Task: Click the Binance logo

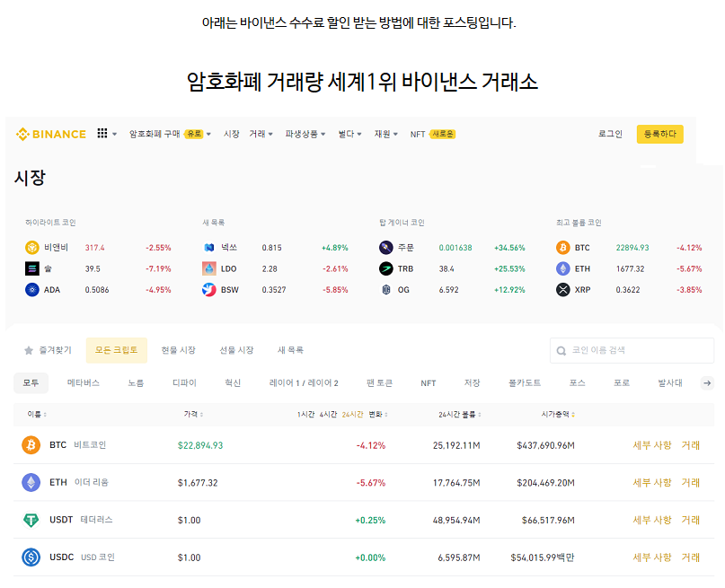Action: (x=51, y=134)
